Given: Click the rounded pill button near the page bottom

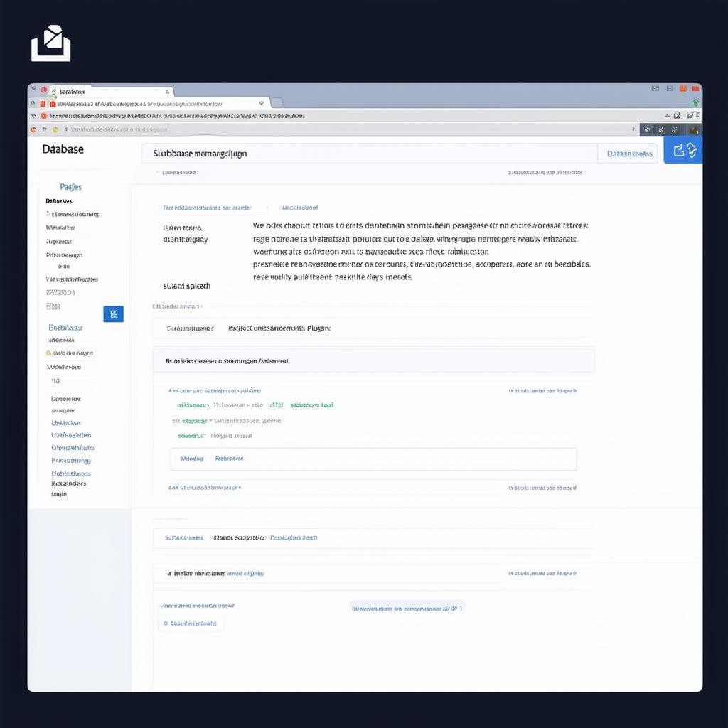Looking at the screenshot, I should tap(407, 609).
